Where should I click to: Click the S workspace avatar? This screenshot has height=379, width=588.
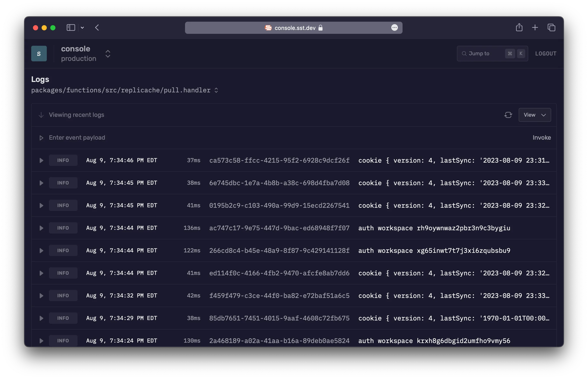coord(39,54)
